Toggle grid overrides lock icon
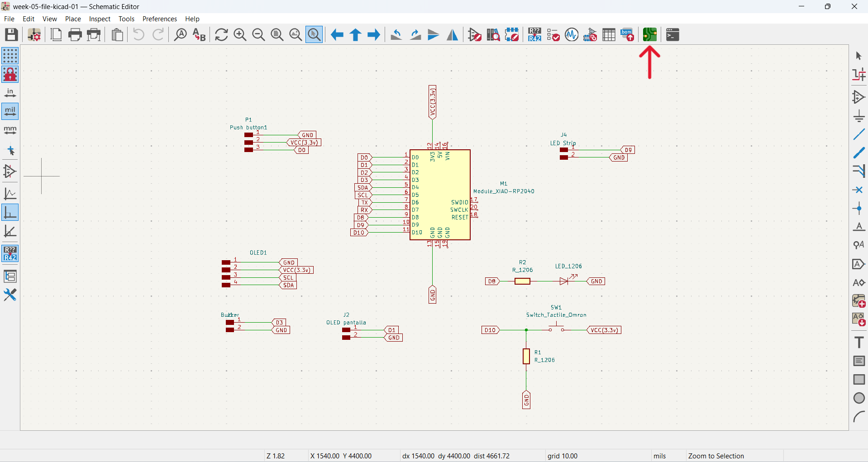The image size is (868, 462). [10, 74]
